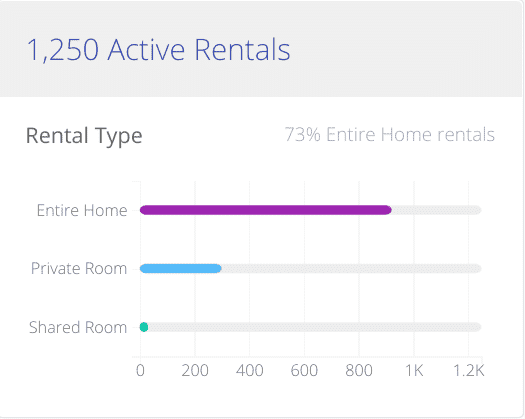Select the Private Room category label
This screenshot has width=525, height=419.
(79, 269)
